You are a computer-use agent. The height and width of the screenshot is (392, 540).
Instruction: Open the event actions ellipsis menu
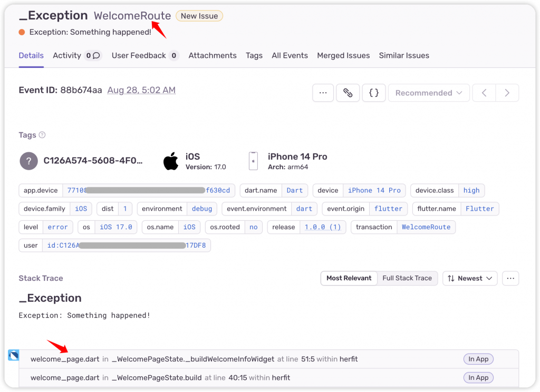323,93
